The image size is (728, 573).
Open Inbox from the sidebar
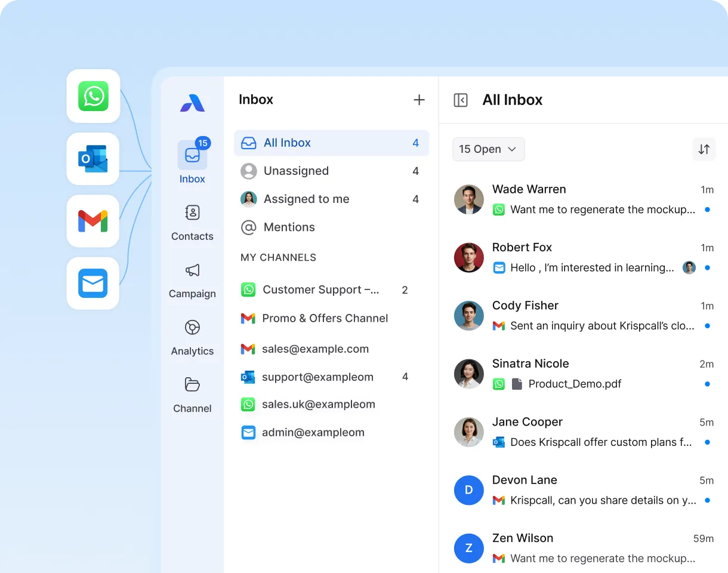(192, 162)
